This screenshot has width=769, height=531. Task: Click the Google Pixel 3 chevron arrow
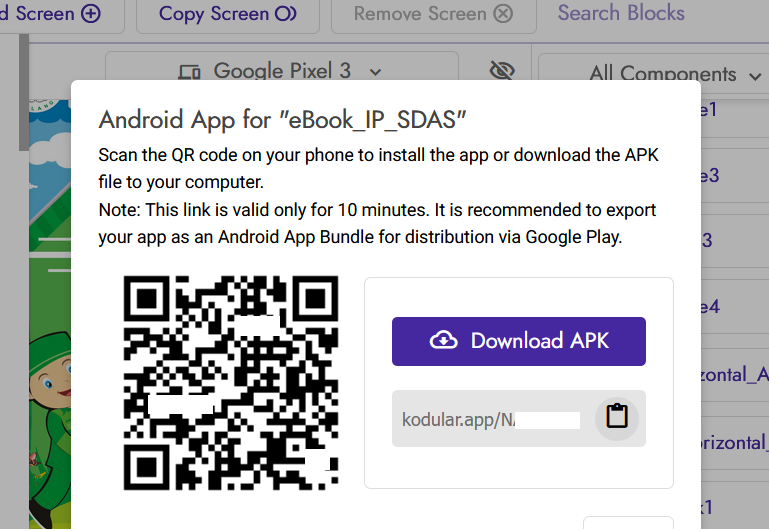coord(375,72)
